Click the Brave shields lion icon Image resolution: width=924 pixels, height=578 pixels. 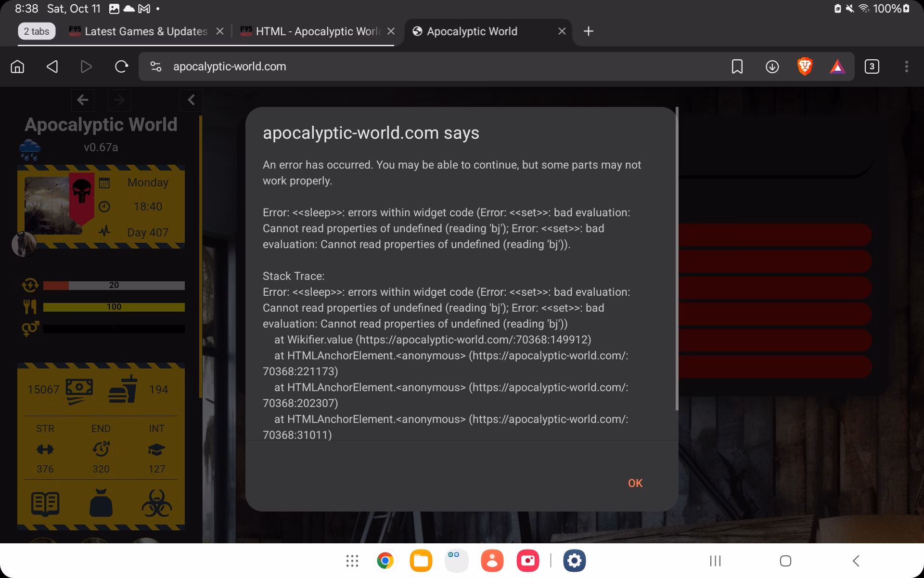(805, 66)
